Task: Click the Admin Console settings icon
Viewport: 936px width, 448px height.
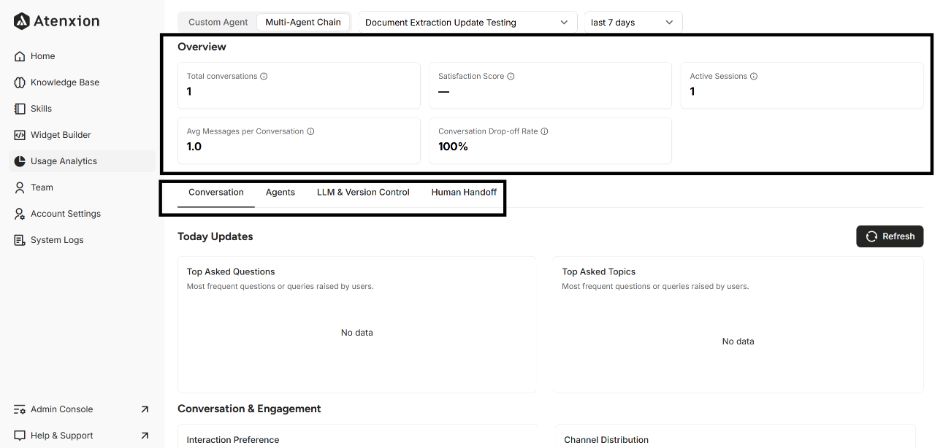Action: click(19, 410)
